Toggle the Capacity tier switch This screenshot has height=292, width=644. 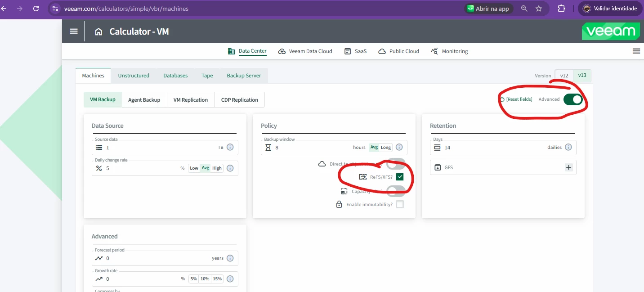[x=396, y=192]
